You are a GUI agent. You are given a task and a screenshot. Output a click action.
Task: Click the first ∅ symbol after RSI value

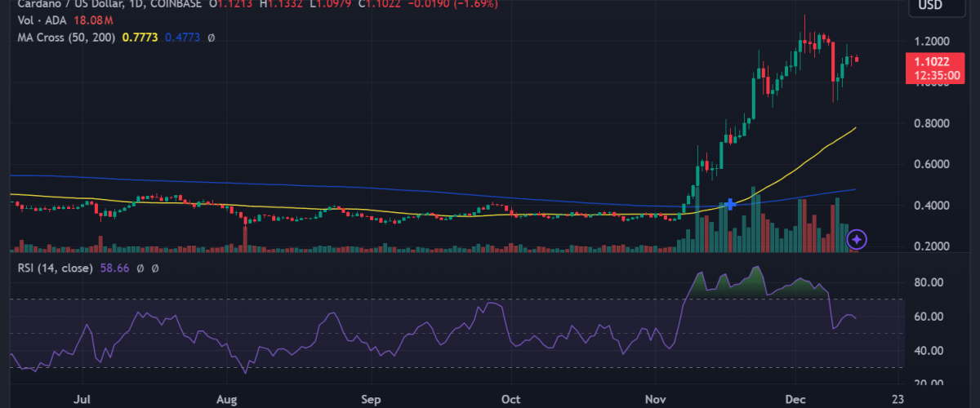[140, 267]
